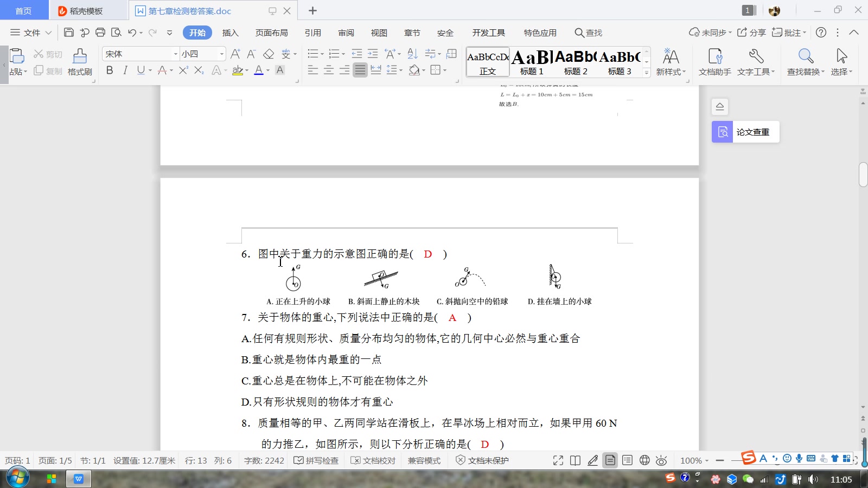Switch to full screen view icon
The height and width of the screenshot is (488, 868).
coord(558,460)
